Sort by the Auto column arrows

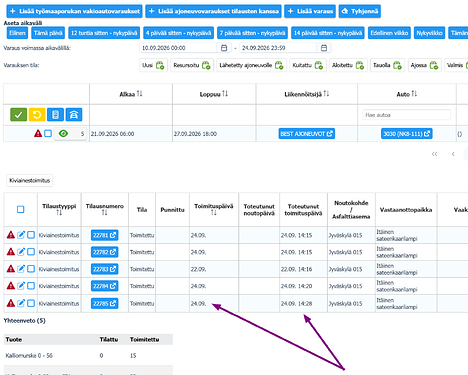414,94
